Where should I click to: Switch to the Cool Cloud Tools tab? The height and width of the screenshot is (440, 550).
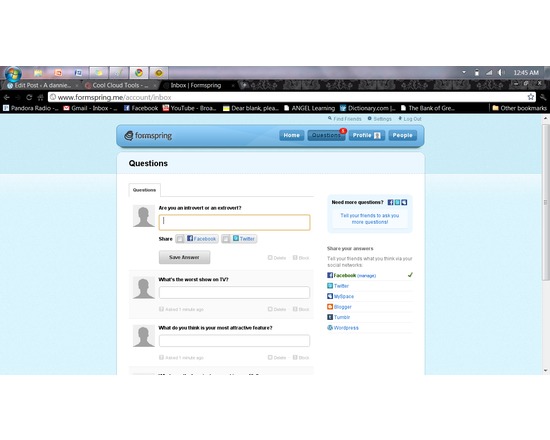point(120,85)
